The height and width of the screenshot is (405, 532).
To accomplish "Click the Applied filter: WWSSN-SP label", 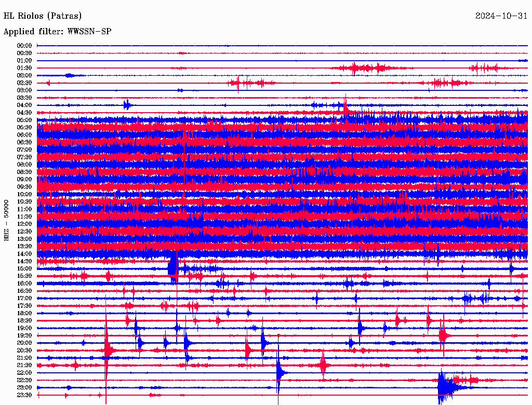I will point(57,32).
